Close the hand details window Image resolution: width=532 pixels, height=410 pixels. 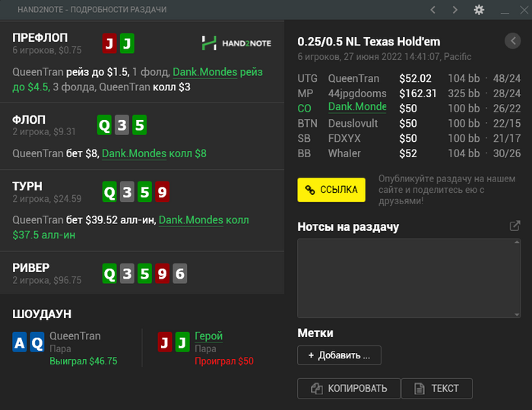point(524,10)
